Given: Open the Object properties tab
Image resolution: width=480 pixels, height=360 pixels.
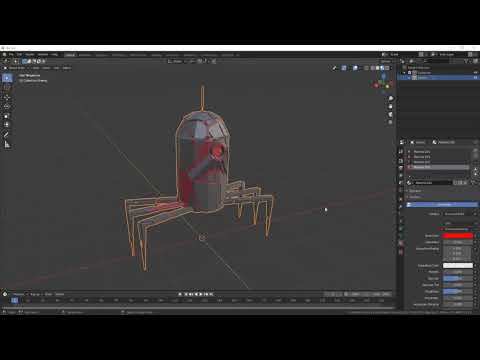Looking at the screenshot, I should tap(401, 199).
